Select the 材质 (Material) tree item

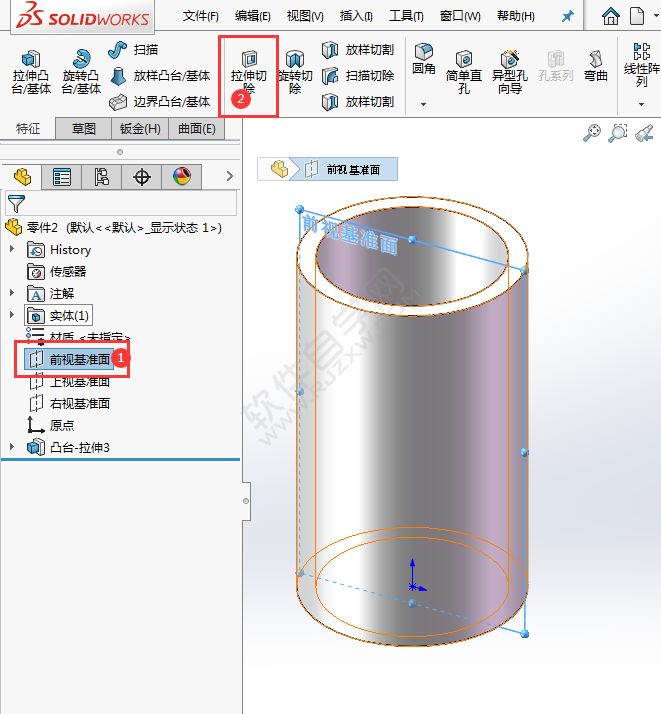click(x=78, y=337)
